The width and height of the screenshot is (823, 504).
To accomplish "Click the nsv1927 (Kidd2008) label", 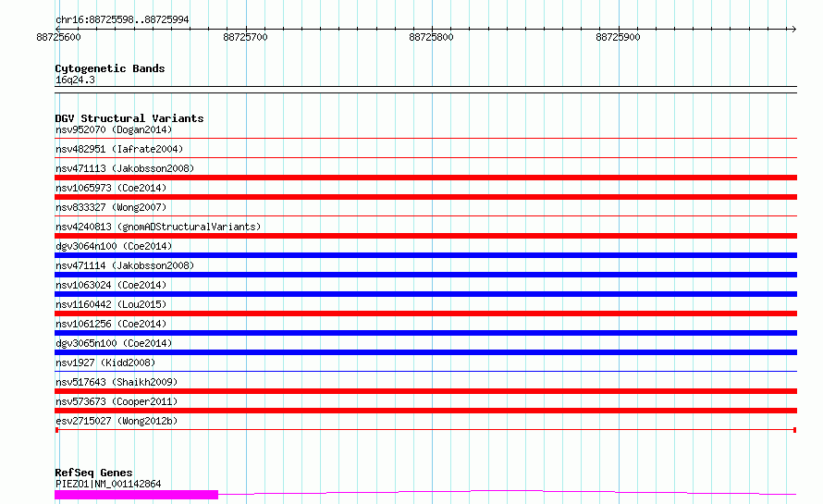I will point(105,363).
